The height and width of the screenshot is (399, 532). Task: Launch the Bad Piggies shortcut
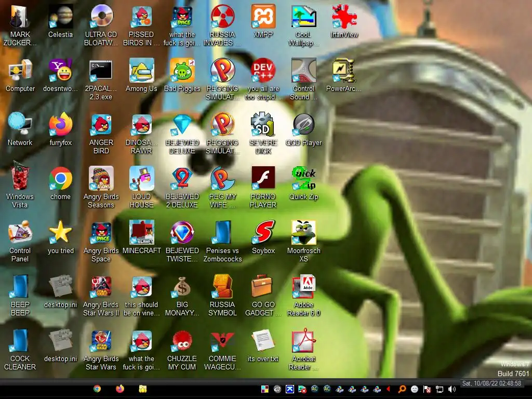click(182, 75)
